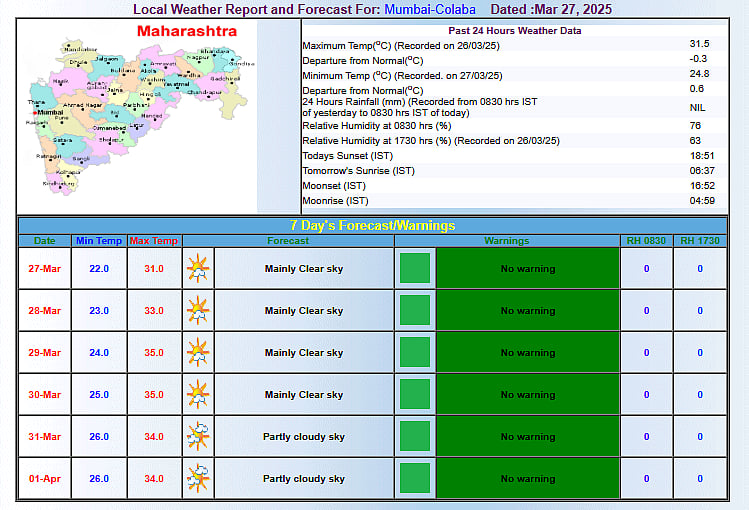The image size is (749, 510).
Task: Click Partly cloudy sky forecast for 31-Mar
Action: (304, 436)
